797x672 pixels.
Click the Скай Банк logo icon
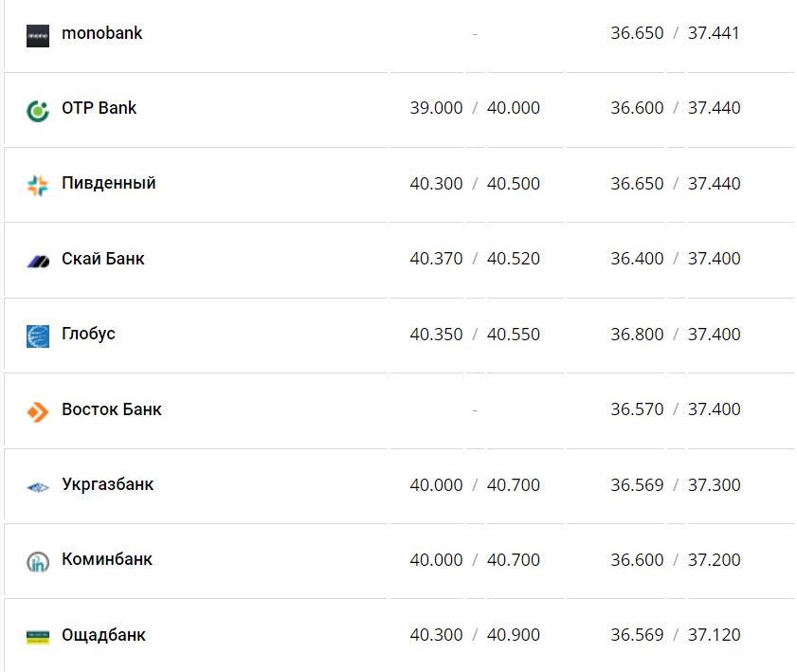[38, 261]
